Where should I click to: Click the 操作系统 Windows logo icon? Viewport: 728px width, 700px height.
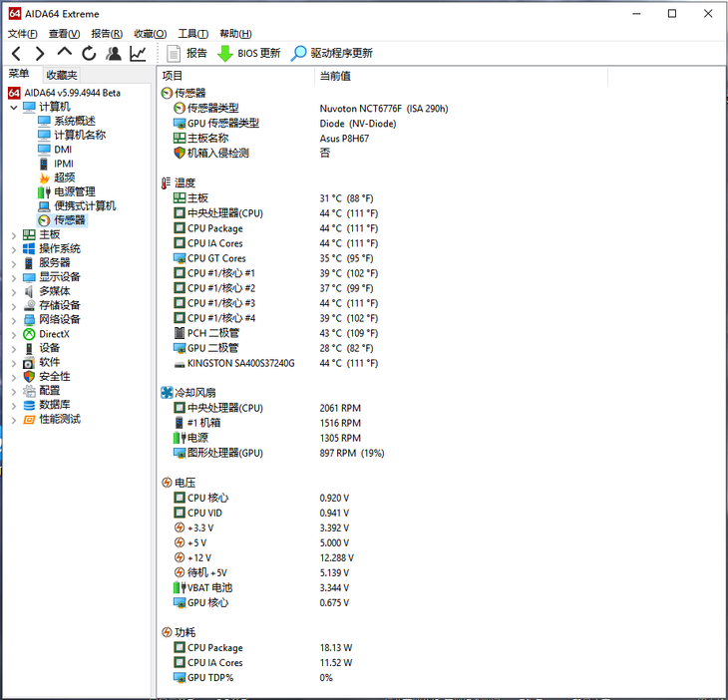tap(29, 249)
